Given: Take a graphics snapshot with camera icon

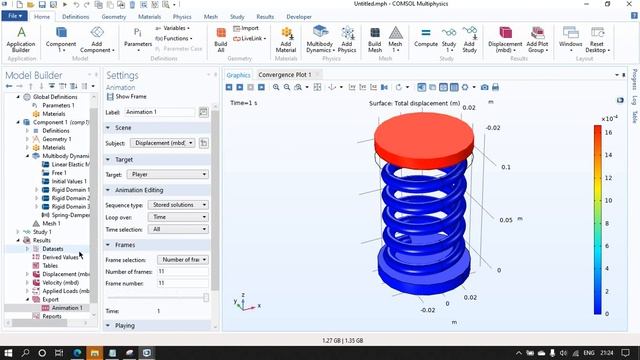Looking at the screenshot, I should (x=484, y=87).
